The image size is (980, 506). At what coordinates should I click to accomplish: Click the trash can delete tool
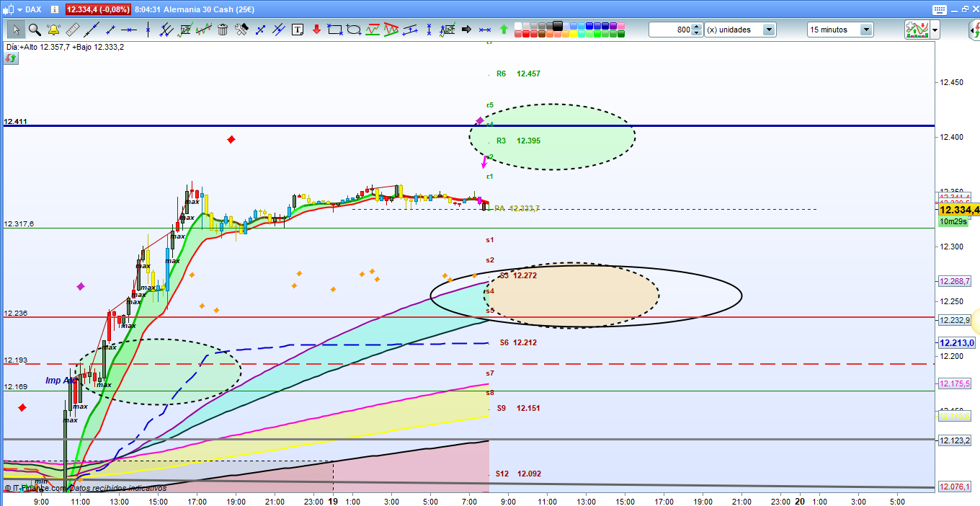pos(223,30)
